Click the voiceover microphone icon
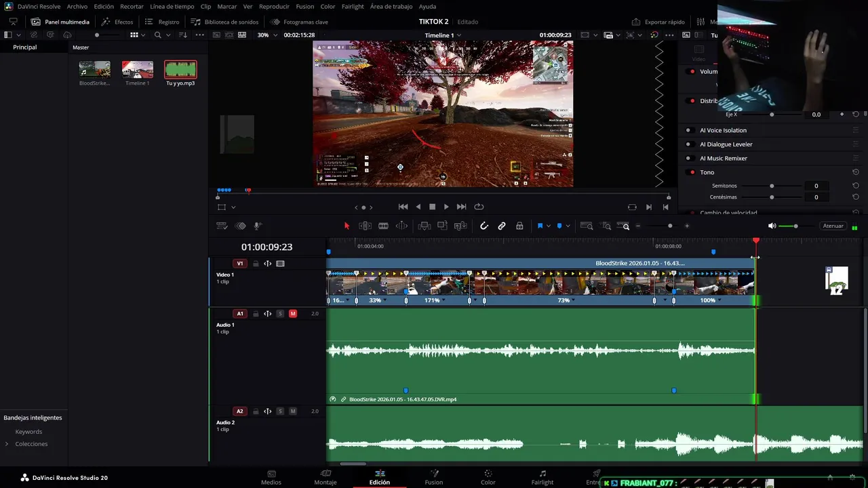This screenshot has width=868, height=488. click(258, 226)
